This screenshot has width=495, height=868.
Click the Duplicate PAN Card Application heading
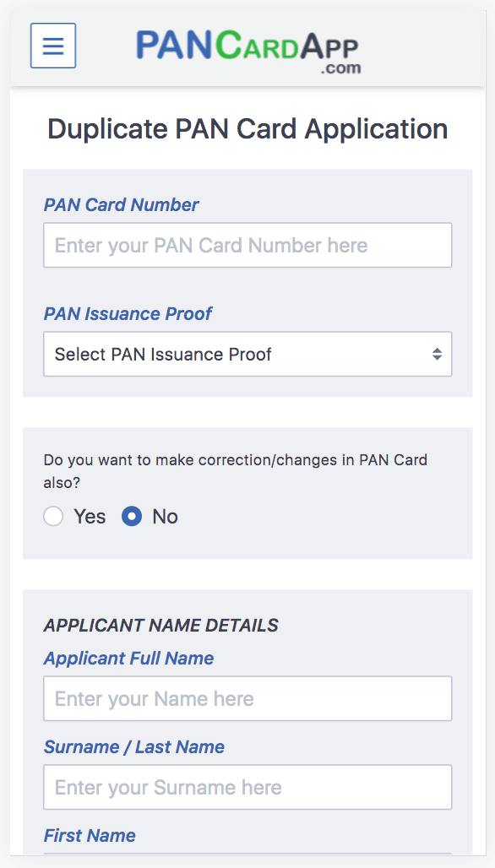247,128
